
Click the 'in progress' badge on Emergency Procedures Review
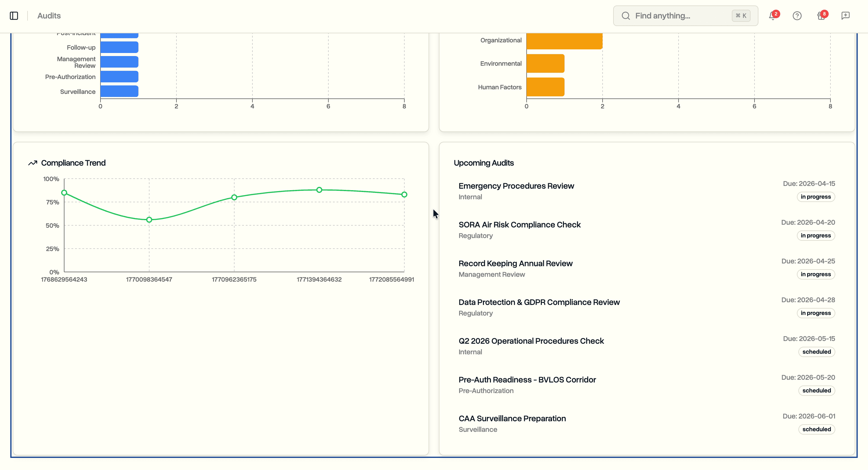(x=815, y=197)
